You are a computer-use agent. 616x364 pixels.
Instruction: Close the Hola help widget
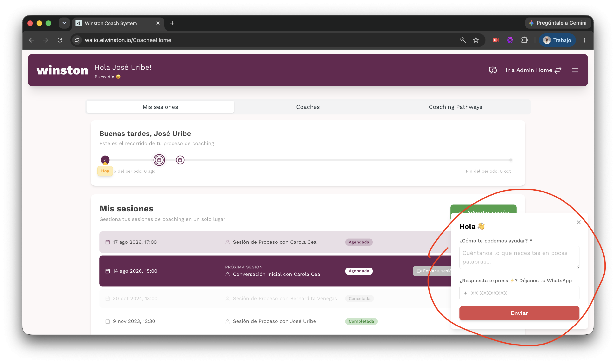pos(579,222)
